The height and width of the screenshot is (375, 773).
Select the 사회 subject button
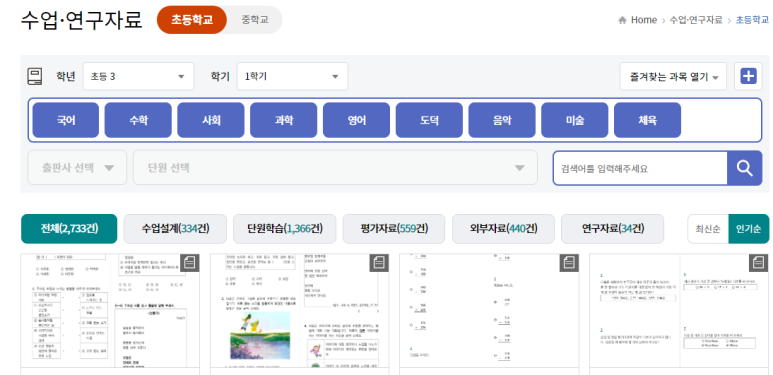click(211, 120)
